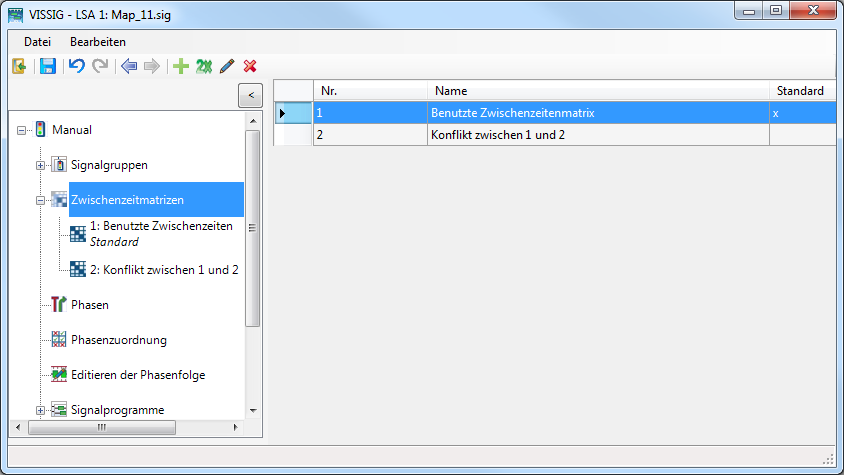The image size is (844, 475).
Task: Open the Datei menu
Action: click(37, 42)
